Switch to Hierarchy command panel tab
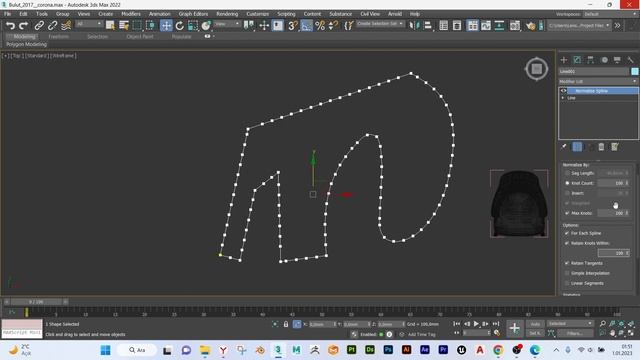 point(590,60)
